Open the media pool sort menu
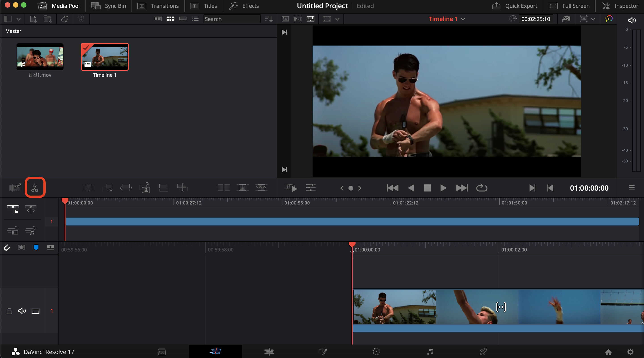This screenshot has height=358, width=644. [269, 19]
